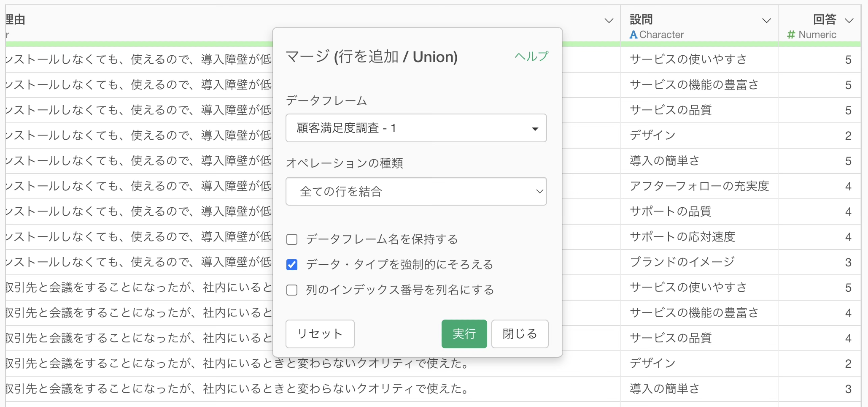
Task: Close the dialog with 閉じる
Action: [x=520, y=334]
